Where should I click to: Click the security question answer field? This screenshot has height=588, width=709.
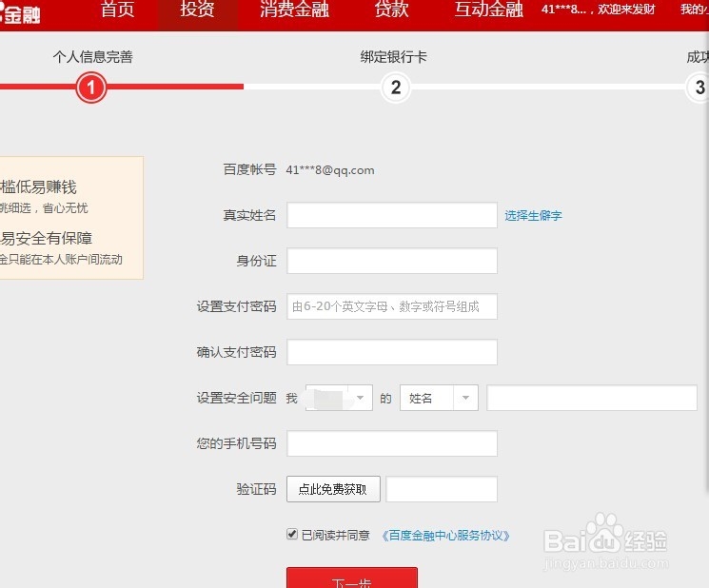pos(592,398)
